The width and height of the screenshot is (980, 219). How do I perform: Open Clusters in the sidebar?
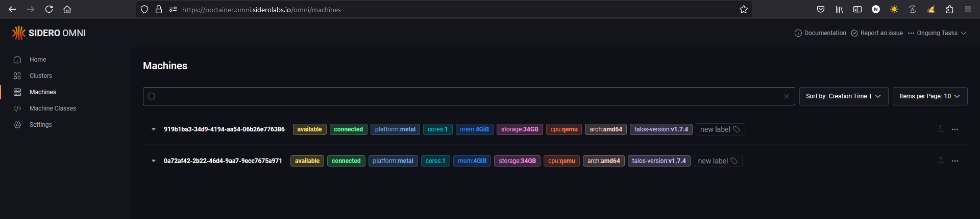41,76
